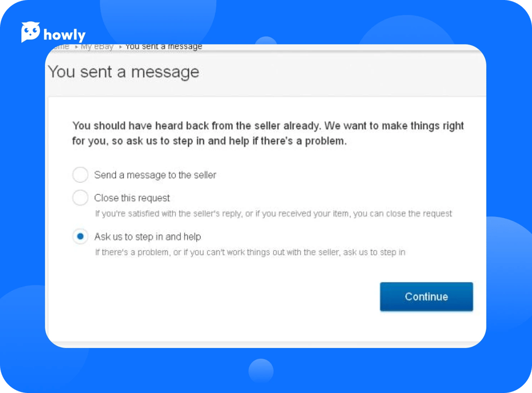The height and width of the screenshot is (393, 532).
Task: Click the Send a message to the seller label
Action: [155, 175]
